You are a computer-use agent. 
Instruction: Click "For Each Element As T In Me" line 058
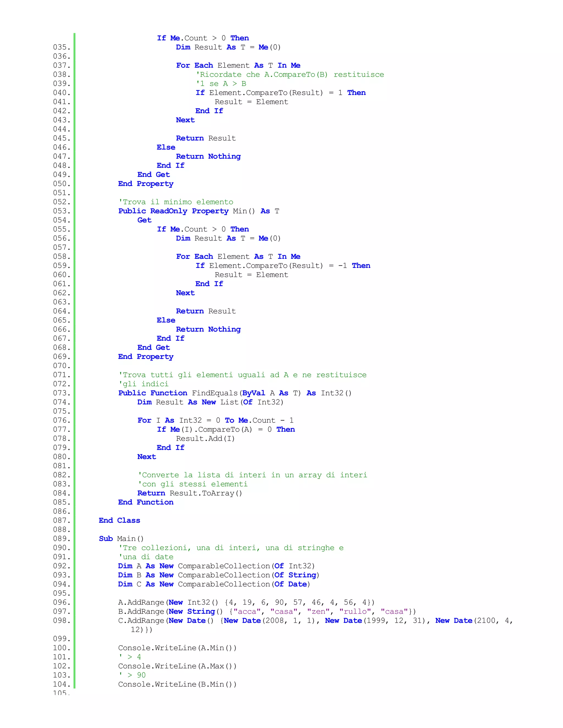[238, 257]
